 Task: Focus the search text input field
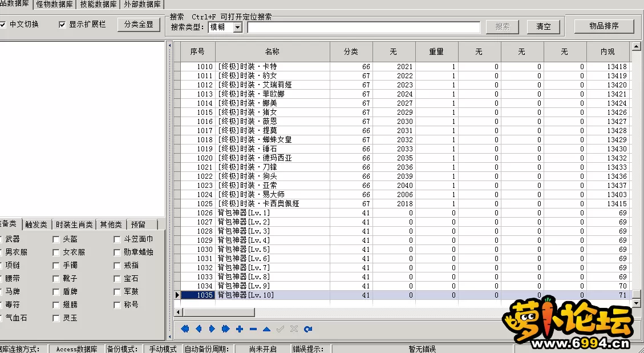point(364,27)
